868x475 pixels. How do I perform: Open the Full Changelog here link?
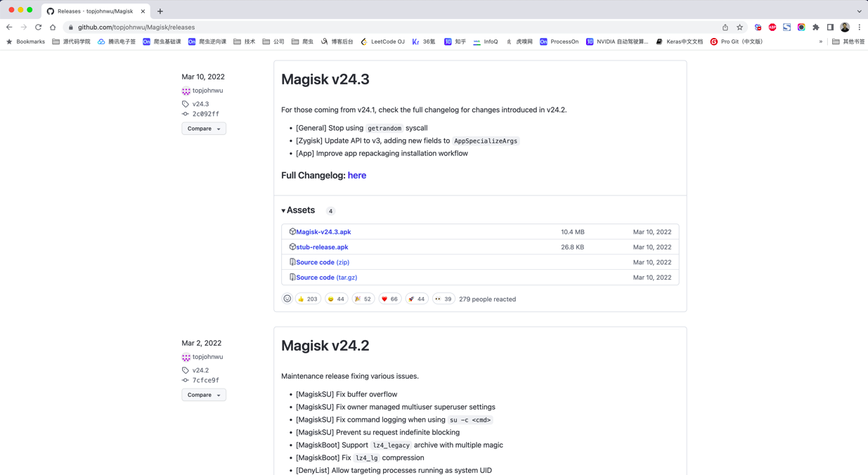tap(357, 176)
